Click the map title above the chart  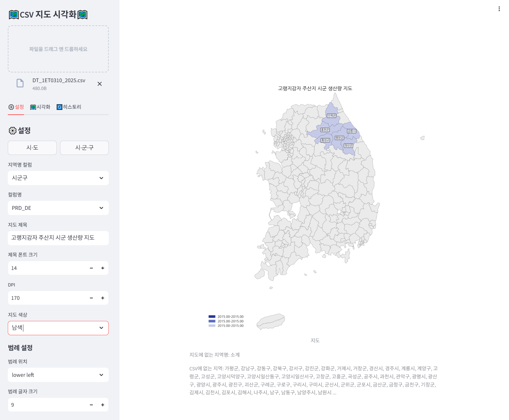tap(315, 88)
